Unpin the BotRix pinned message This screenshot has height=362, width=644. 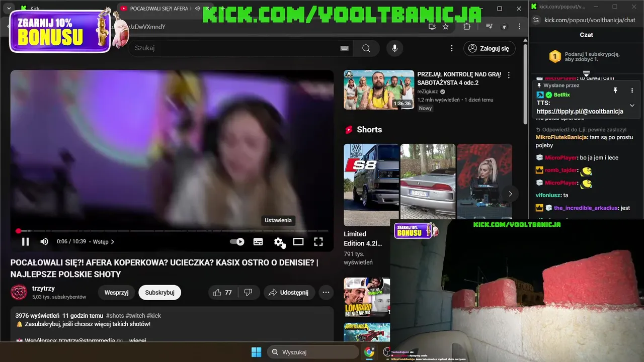click(x=615, y=90)
